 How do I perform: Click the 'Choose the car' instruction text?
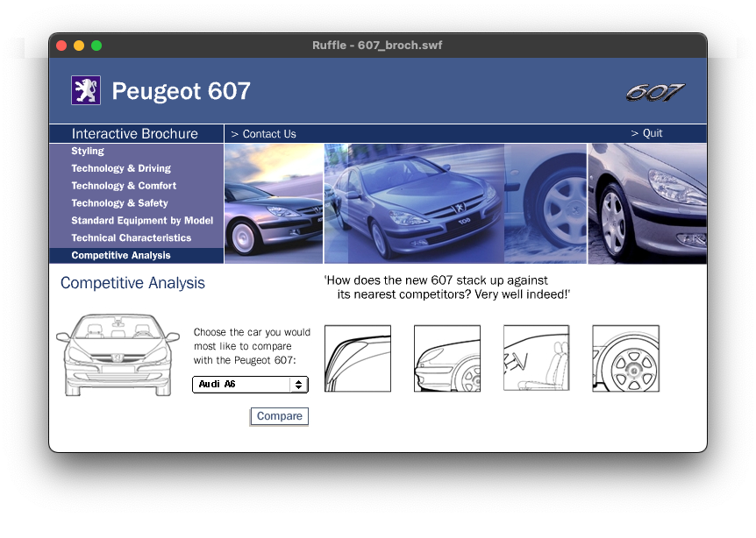[253, 346]
